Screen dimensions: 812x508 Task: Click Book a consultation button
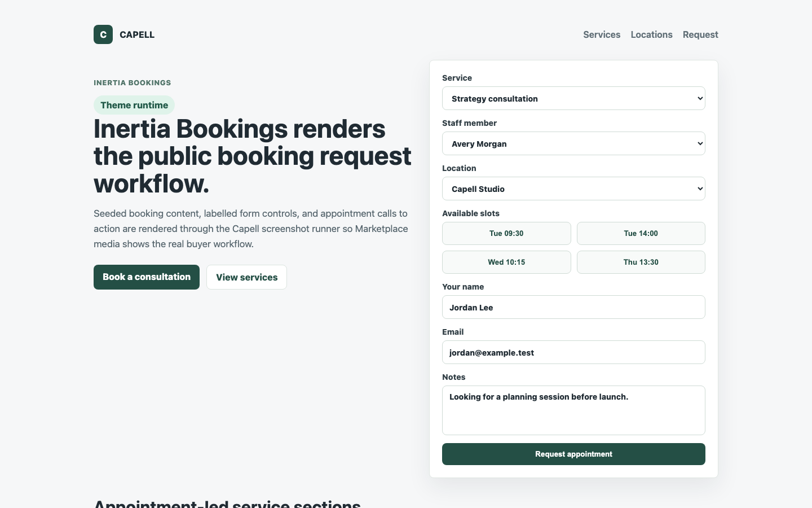pos(147,277)
